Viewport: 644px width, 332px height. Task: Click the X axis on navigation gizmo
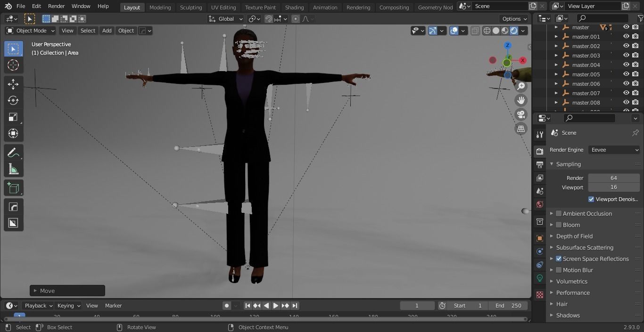(x=522, y=60)
